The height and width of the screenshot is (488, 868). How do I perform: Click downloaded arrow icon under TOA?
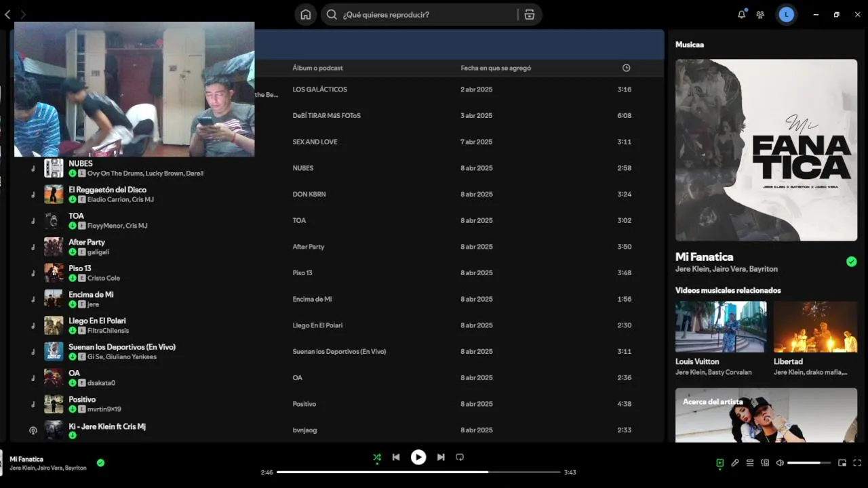73,226
